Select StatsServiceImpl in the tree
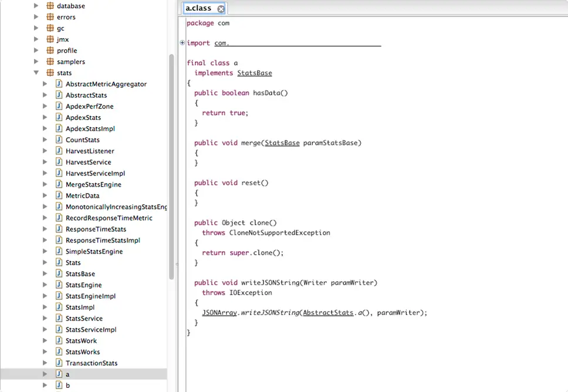The width and height of the screenshot is (568, 392). [91, 330]
